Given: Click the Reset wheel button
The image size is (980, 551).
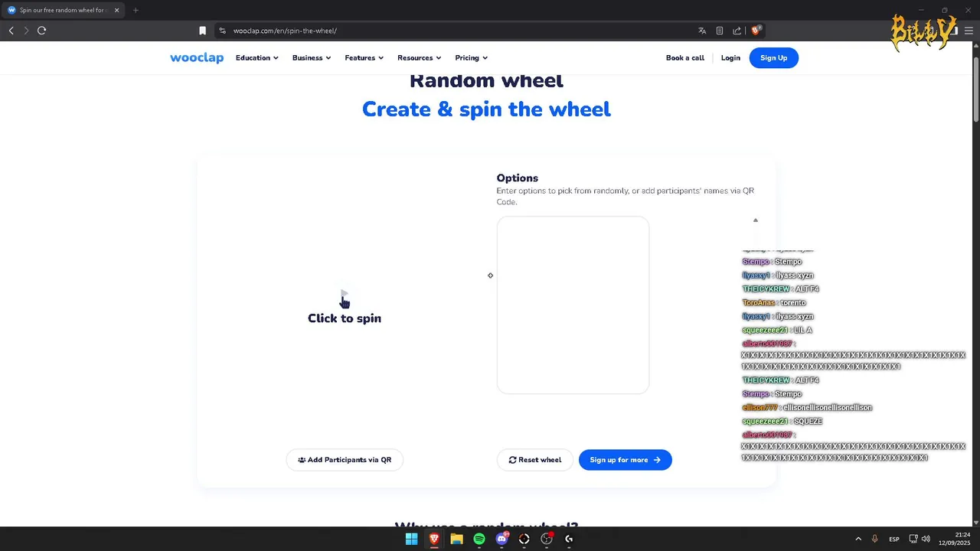Looking at the screenshot, I should (534, 460).
